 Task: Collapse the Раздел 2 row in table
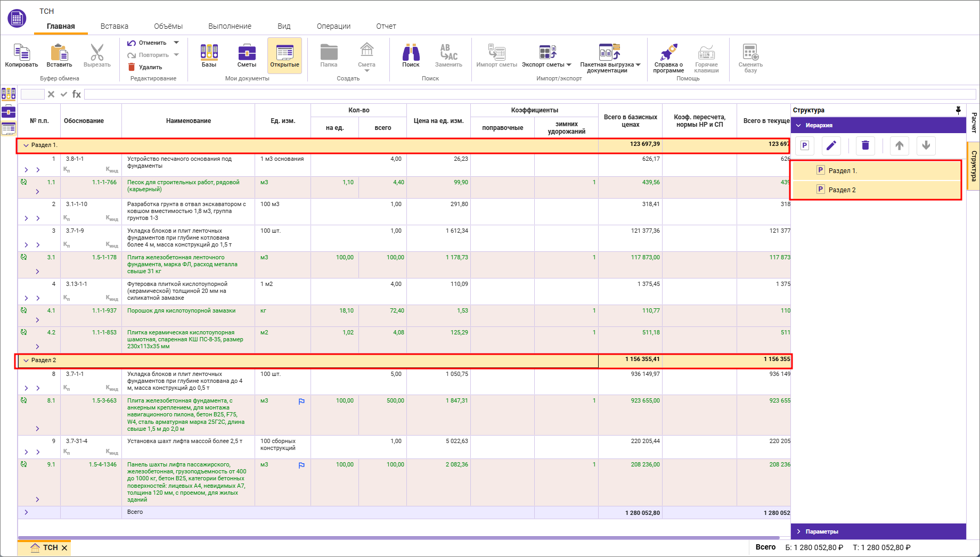pos(26,361)
